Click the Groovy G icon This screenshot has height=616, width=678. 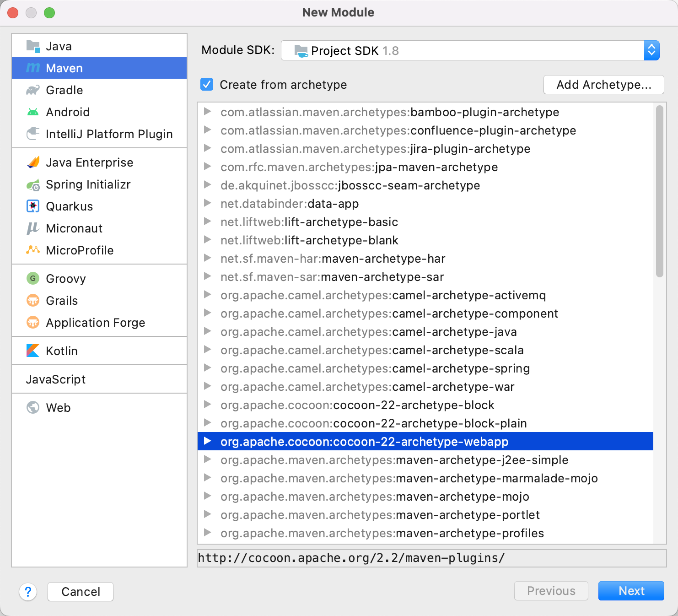pos(33,279)
